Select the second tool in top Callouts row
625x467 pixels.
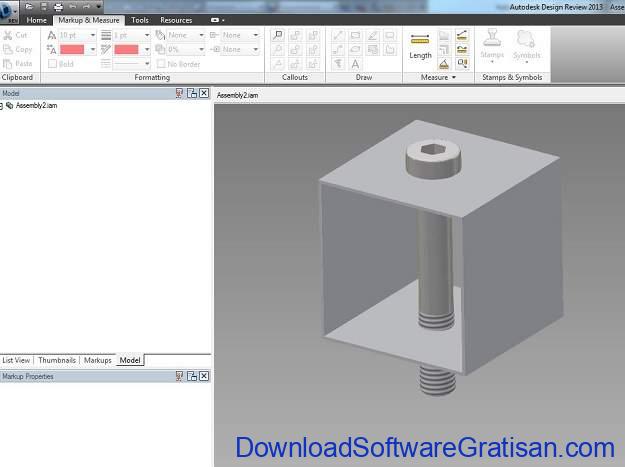click(295, 35)
